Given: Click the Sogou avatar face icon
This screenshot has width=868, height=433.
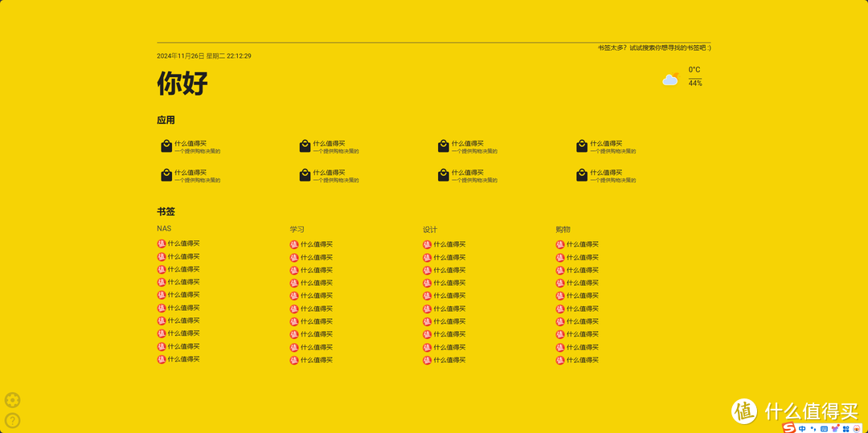Looking at the screenshot, I should point(857,428).
